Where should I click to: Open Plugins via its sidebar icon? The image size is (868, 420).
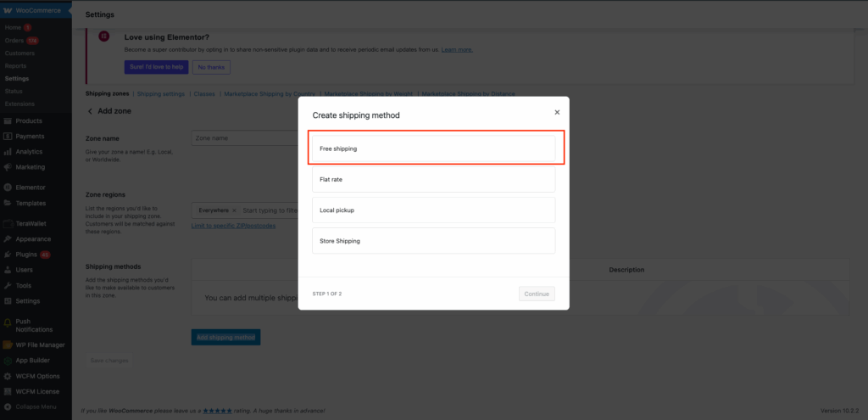point(8,254)
